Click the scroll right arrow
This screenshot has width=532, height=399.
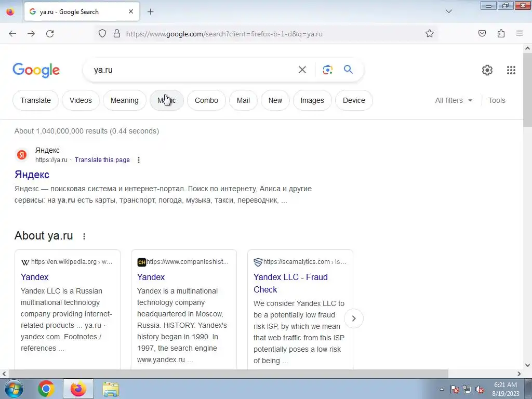coord(519,374)
